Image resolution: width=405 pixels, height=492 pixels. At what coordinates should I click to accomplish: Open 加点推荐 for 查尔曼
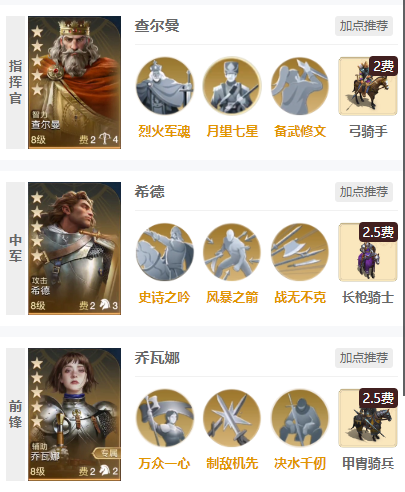(364, 26)
